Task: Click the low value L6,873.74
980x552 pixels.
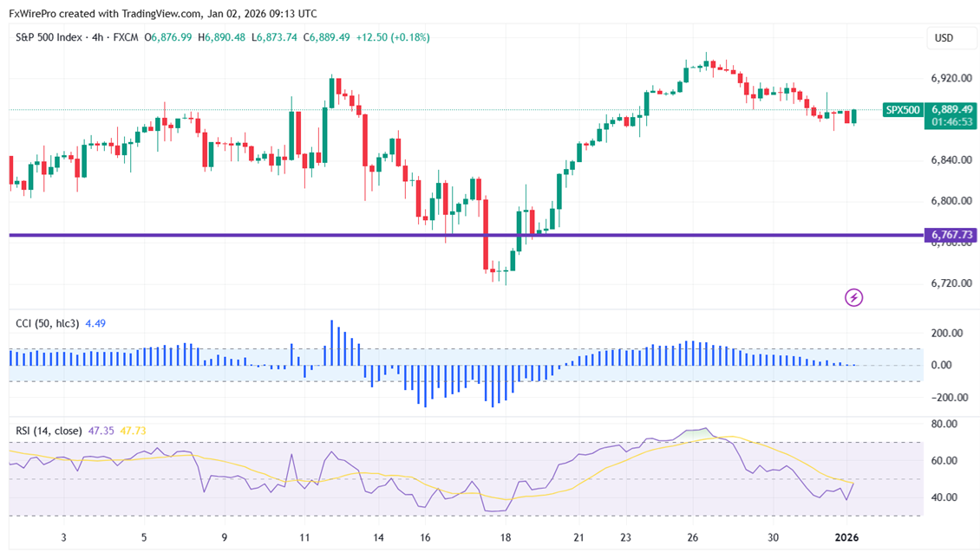Action: (274, 37)
